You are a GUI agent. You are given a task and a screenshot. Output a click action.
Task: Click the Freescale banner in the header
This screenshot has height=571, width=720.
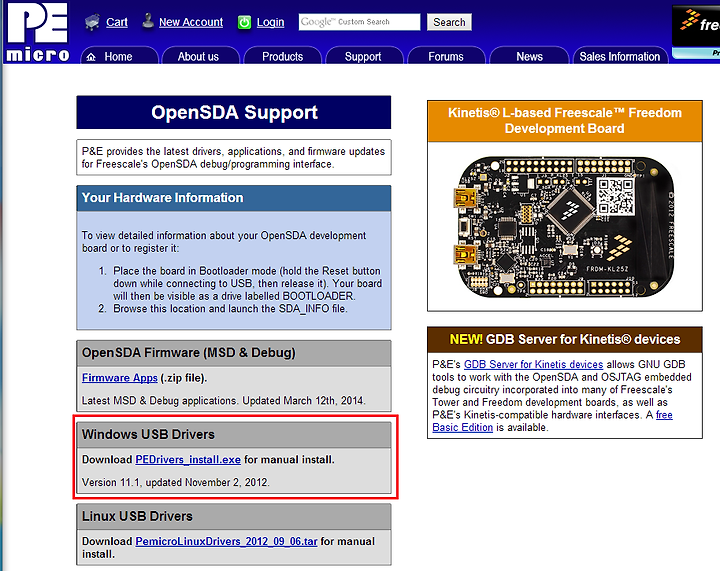tap(696, 32)
